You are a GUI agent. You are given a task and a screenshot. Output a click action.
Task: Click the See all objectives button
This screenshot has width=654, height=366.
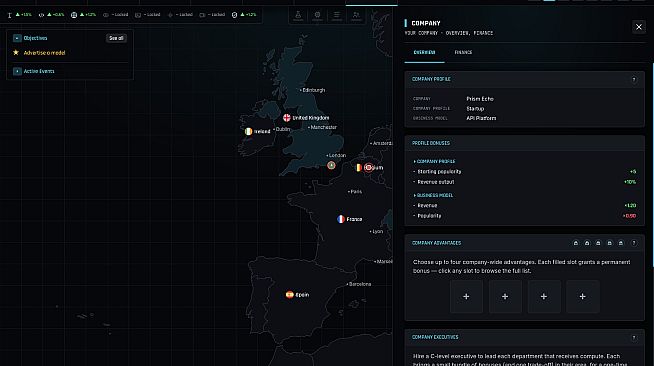coord(116,38)
